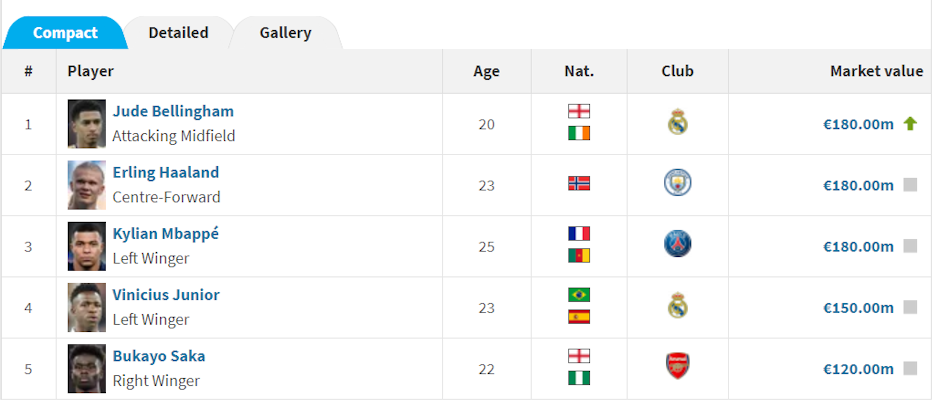The image size is (940, 408).
Task: Click the Cameroon flag under Mbappé's nationality
Action: pos(579,255)
